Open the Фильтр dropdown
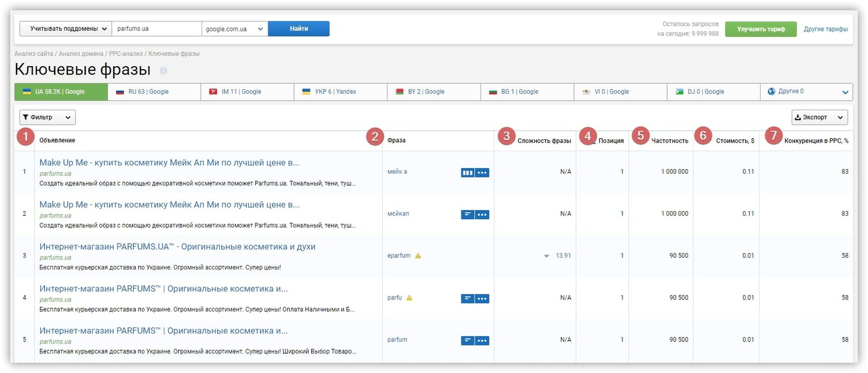This screenshot has width=868, height=373. (x=48, y=117)
